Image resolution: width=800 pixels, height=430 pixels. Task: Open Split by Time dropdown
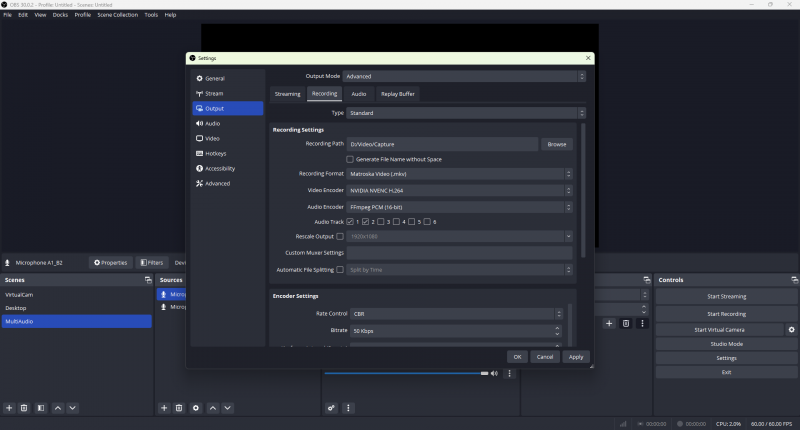click(459, 270)
